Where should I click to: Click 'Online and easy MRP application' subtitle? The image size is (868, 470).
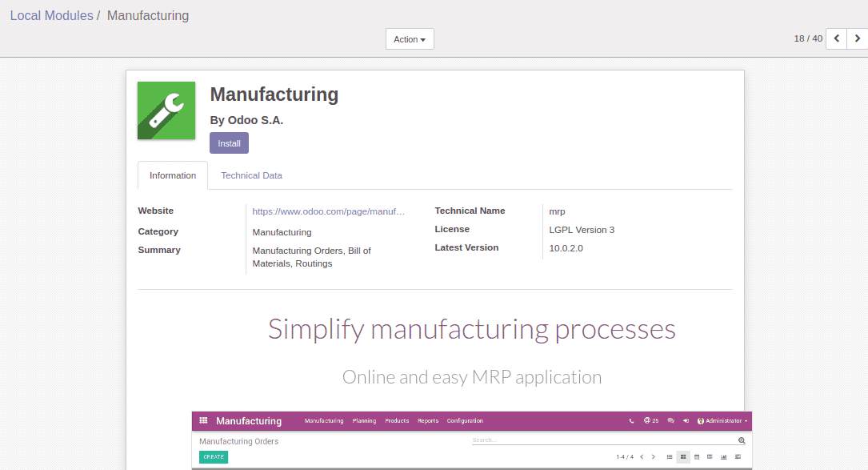click(472, 377)
